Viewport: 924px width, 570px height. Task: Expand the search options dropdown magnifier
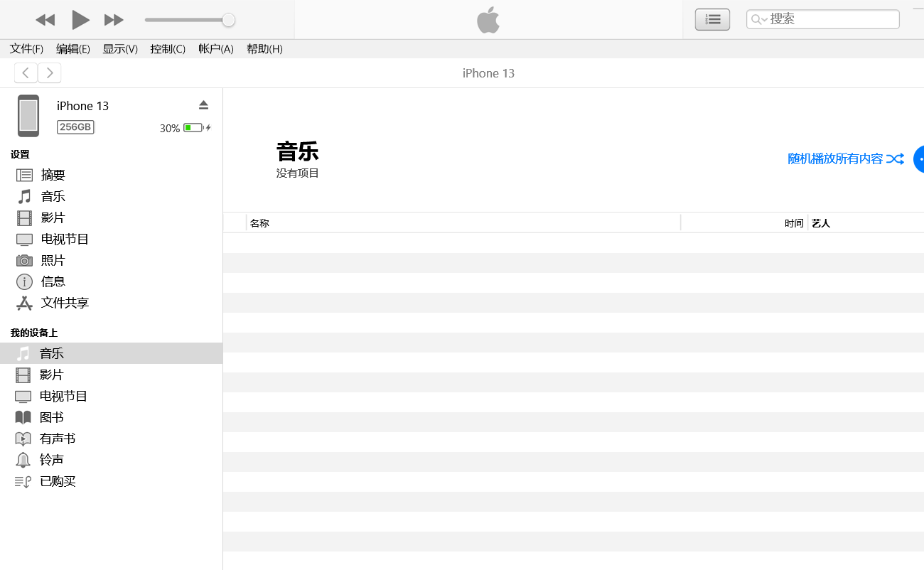click(x=759, y=20)
